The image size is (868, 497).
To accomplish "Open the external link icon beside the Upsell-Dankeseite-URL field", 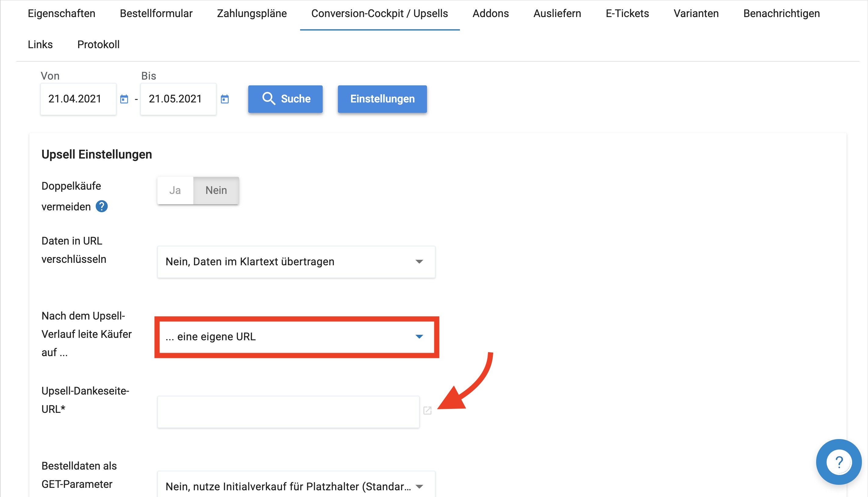I will tap(427, 411).
